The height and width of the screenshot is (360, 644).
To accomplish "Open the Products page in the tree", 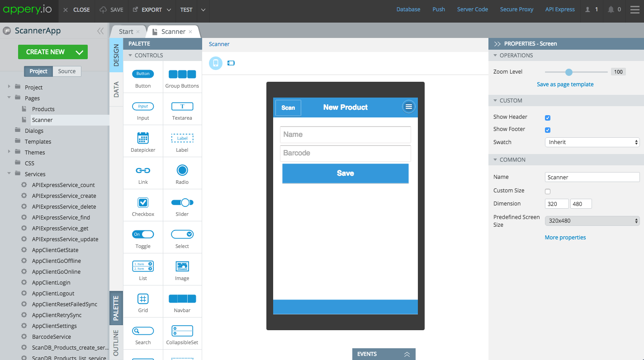I will pos(43,109).
